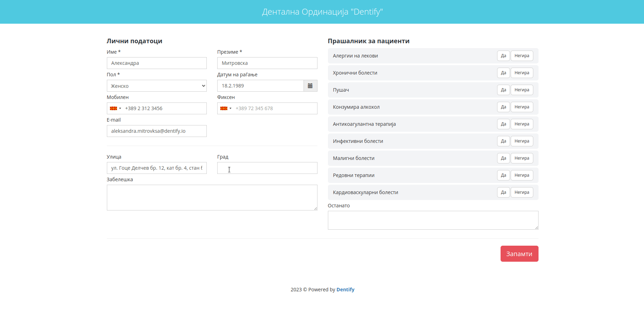Open the country flag selector next to Фиксен
The width and height of the screenshot is (644, 330).
[x=226, y=108]
